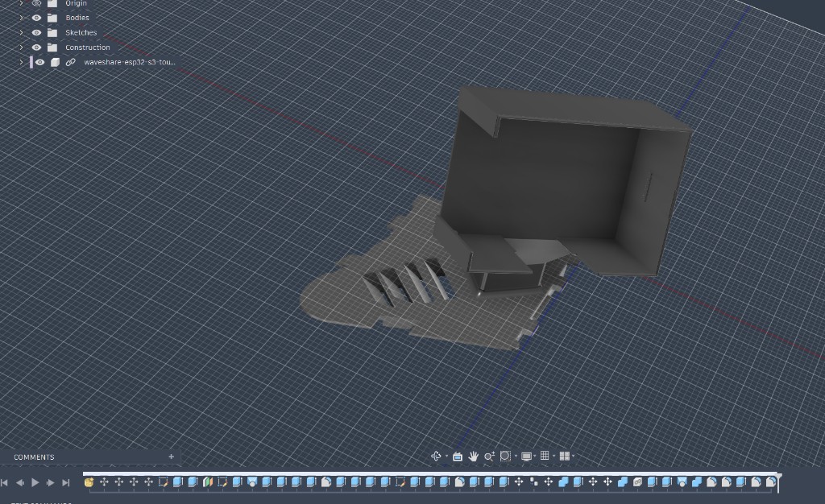
Task: Expand the Origin folder
Action: click(21, 3)
